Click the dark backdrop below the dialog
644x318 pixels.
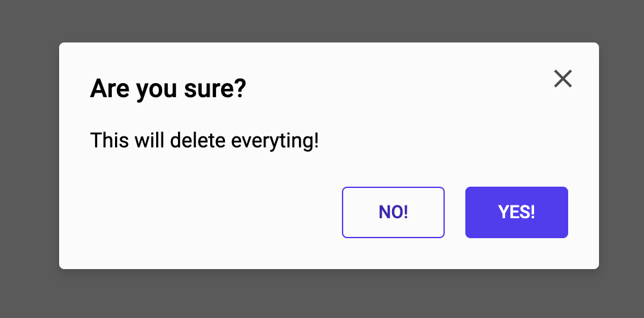321,295
